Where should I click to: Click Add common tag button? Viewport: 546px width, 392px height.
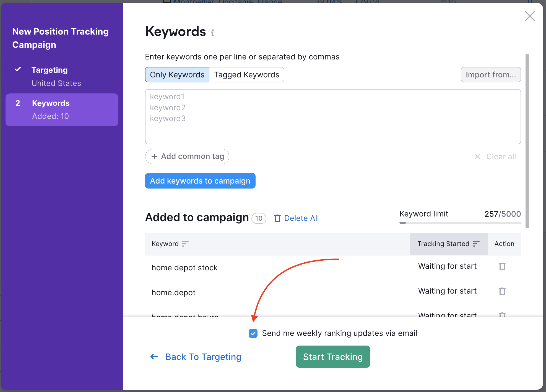[x=187, y=156]
